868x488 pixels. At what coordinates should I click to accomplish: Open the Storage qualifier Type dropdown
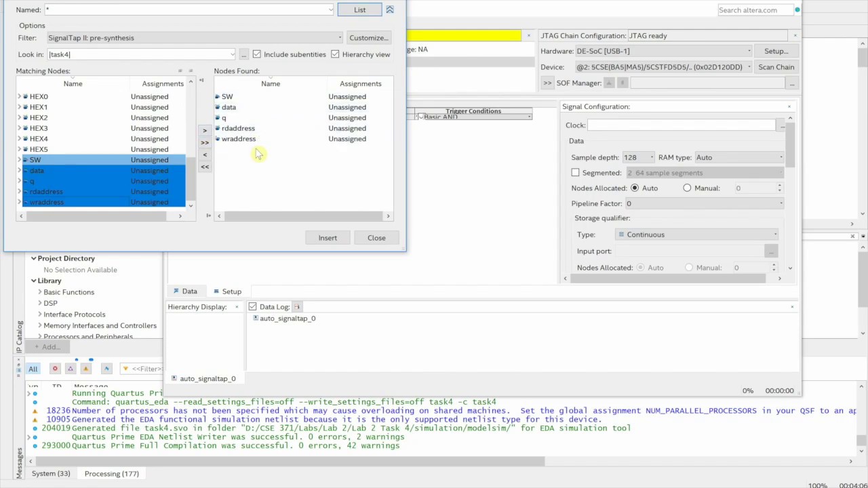[698, 235]
